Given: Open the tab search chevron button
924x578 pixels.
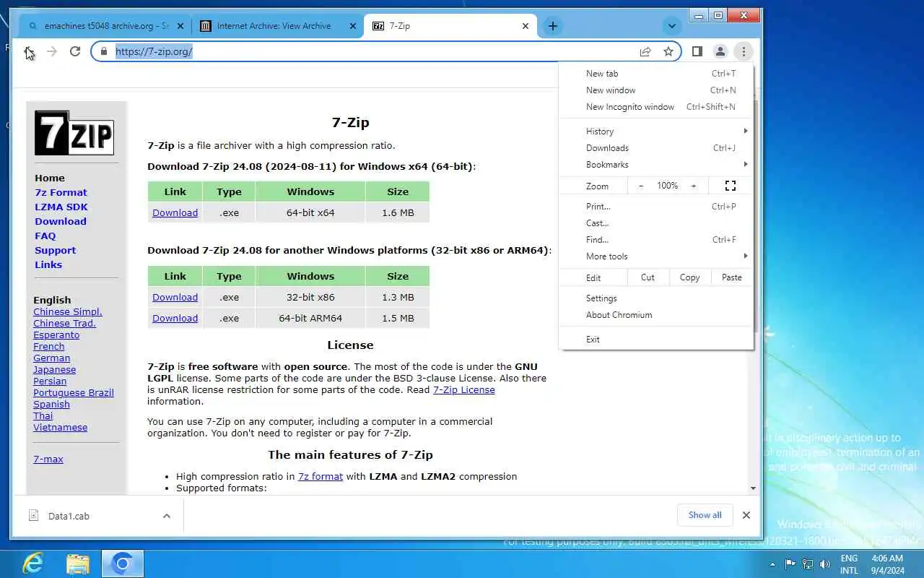Looking at the screenshot, I should 672,26.
